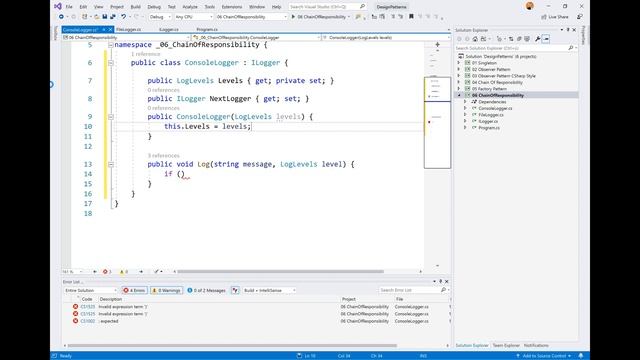This screenshot has height=360, width=640.
Task: Select ConsoleLogger.cs in Solution Explorer
Action: click(x=495, y=108)
